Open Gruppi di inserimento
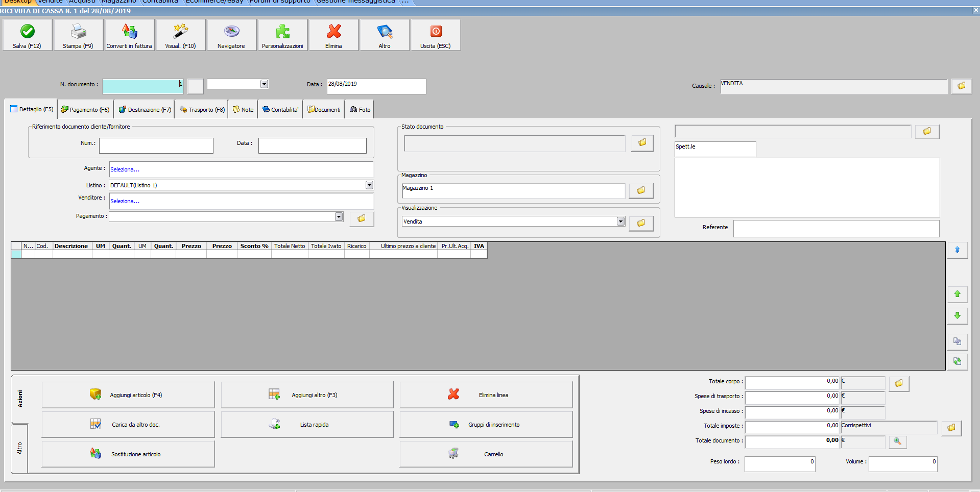The width and height of the screenshot is (980, 492). click(x=486, y=425)
